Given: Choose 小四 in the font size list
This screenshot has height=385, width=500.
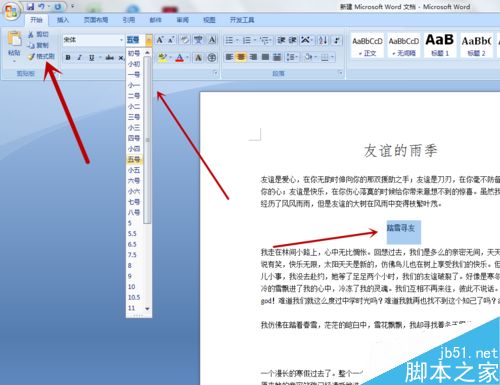Looking at the screenshot, I should pyautogui.click(x=134, y=149).
